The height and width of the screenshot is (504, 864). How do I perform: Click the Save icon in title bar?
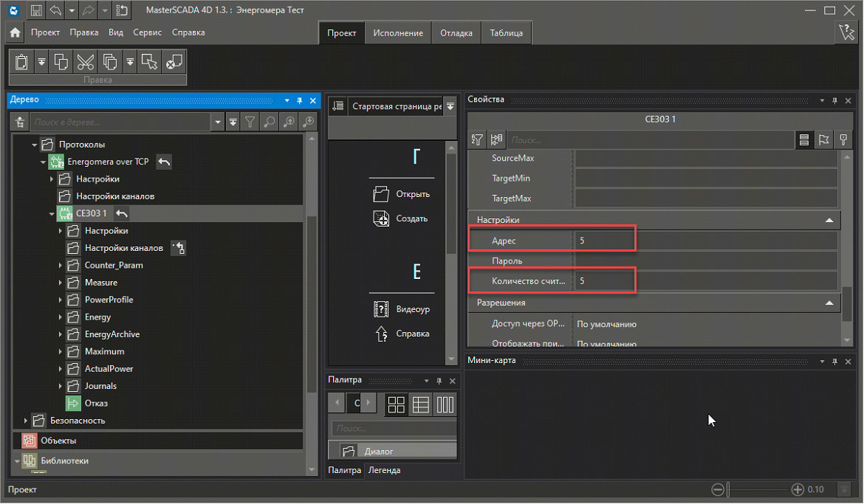pyautogui.click(x=35, y=10)
